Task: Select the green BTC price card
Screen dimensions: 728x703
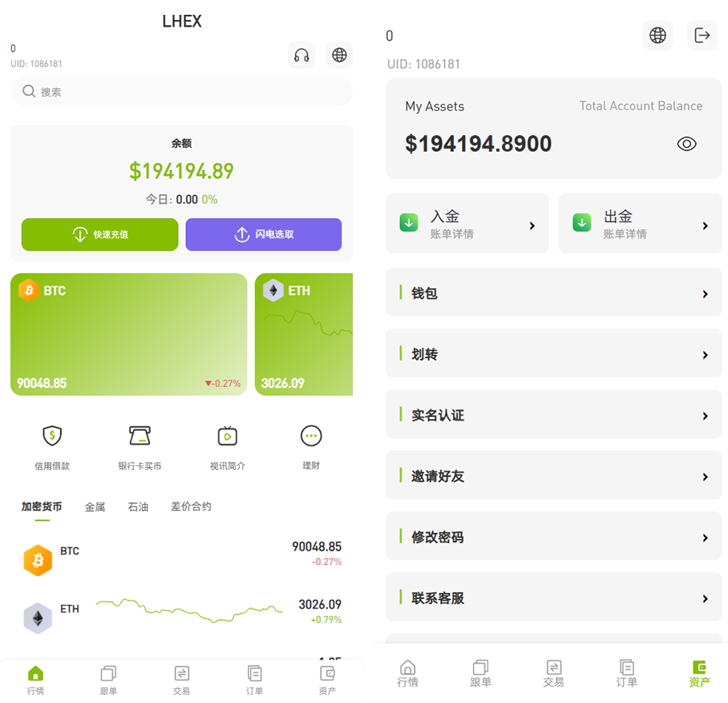Action: point(129,334)
